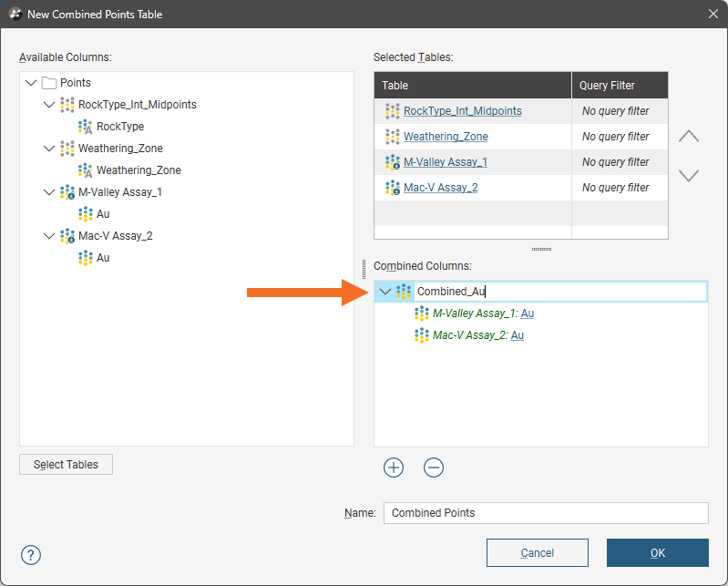Collapse the RockType_Int_Midpoints tree node
Image resolution: width=728 pixels, height=586 pixels.
(x=49, y=105)
